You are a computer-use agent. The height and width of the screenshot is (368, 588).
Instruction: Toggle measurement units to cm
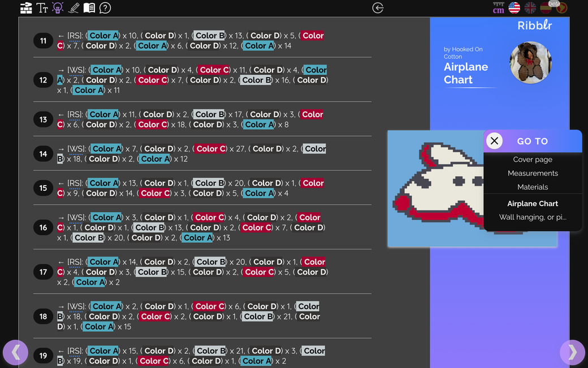click(x=498, y=8)
